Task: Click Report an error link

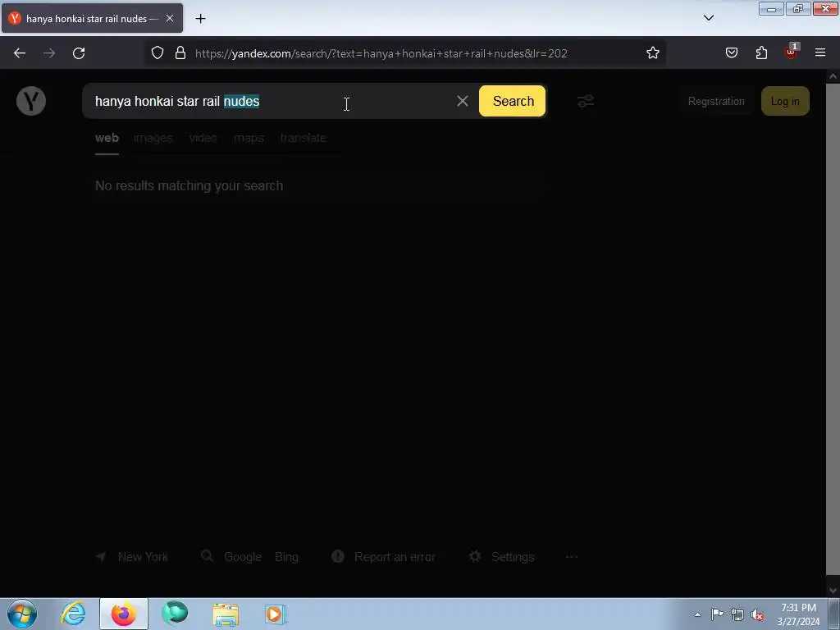Action: point(395,557)
